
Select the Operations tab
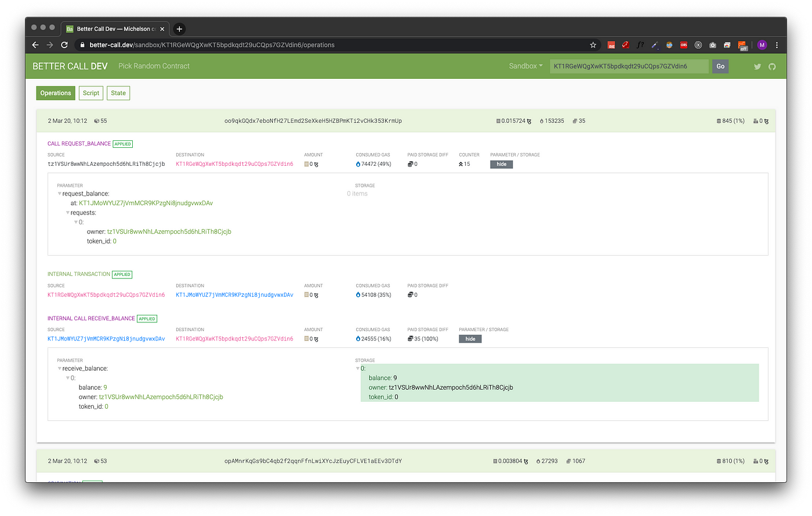[56, 93]
